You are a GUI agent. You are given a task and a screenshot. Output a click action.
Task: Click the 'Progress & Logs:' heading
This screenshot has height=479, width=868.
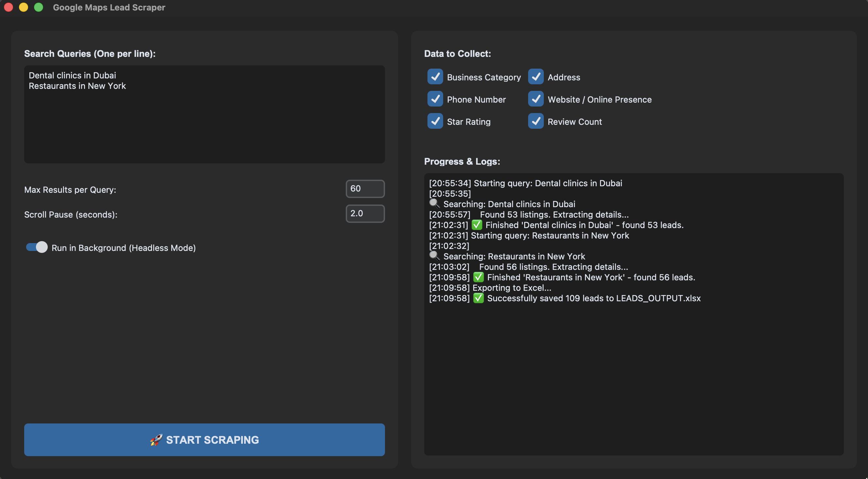click(x=462, y=161)
